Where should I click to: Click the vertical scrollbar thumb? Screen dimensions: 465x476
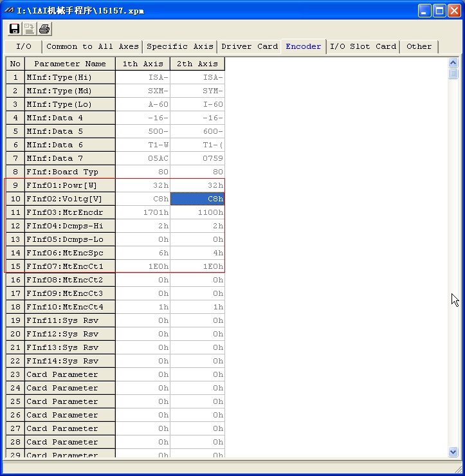click(x=453, y=74)
